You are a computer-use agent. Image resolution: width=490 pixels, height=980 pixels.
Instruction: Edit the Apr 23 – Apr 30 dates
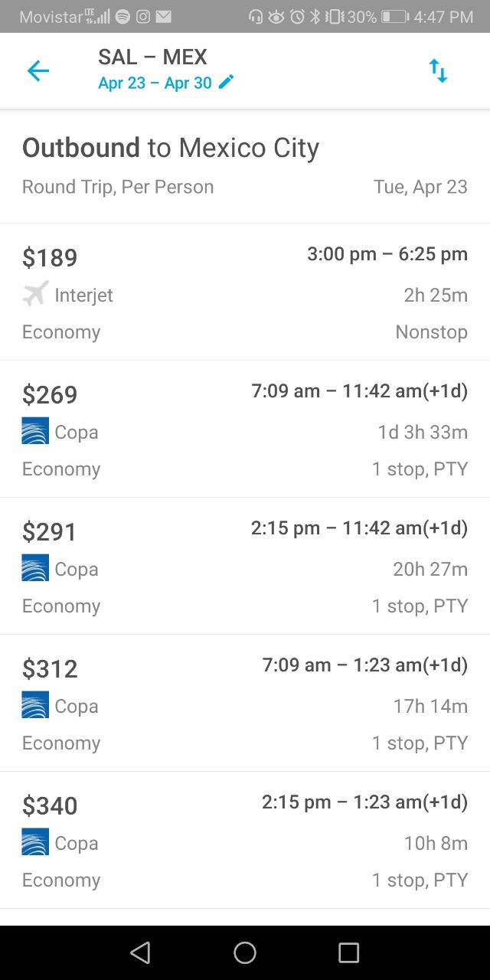point(155,83)
